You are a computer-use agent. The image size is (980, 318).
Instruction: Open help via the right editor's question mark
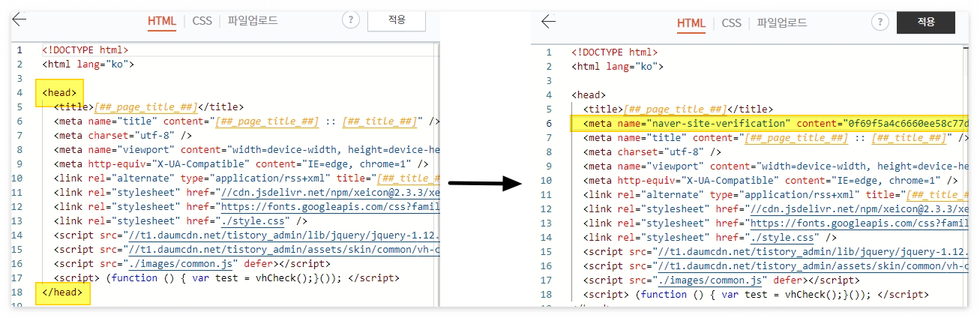coord(880,22)
